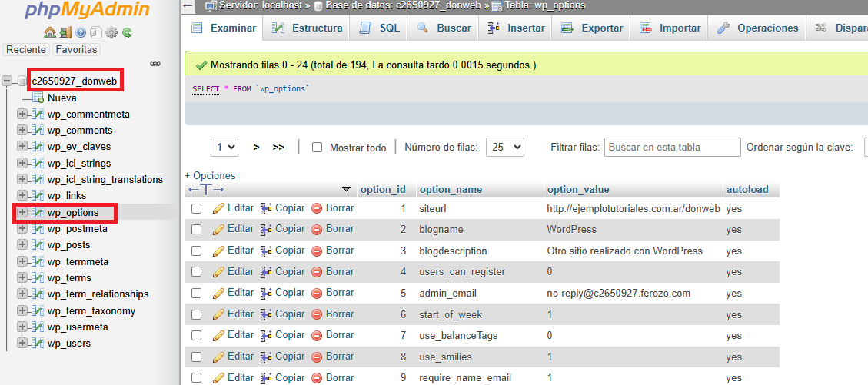Image resolution: width=868 pixels, height=385 pixels.
Task: Open the column options triangle dropdown
Action: [x=347, y=189]
